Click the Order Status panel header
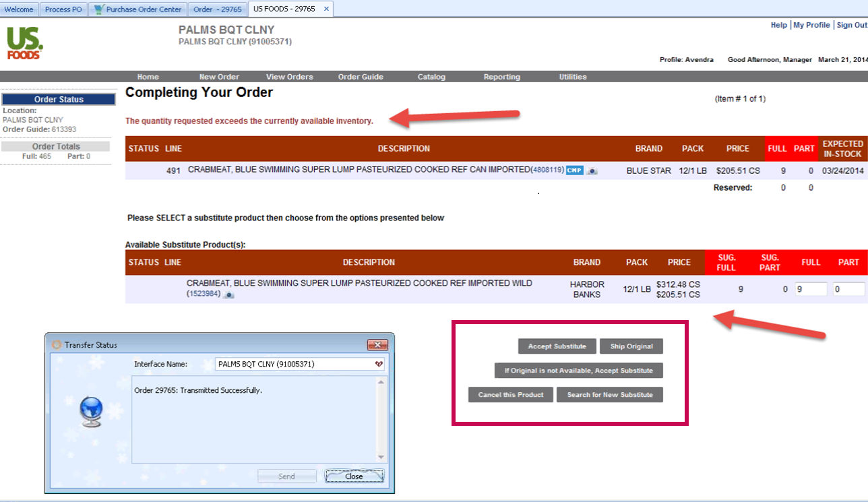The height and width of the screenshot is (502, 868). pyautogui.click(x=59, y=99)
